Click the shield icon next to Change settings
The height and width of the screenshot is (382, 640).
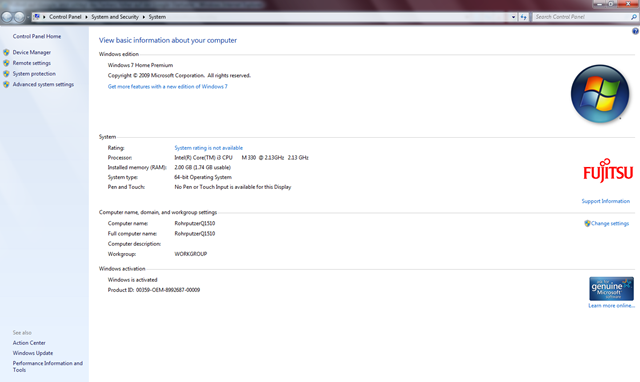pos(587,223)
